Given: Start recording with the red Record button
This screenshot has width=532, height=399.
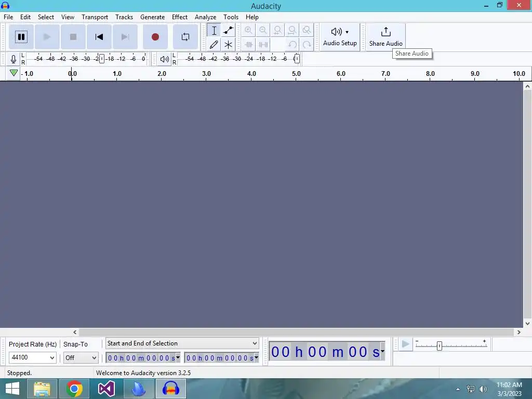Looking at the screenshot, I should 155,37.
